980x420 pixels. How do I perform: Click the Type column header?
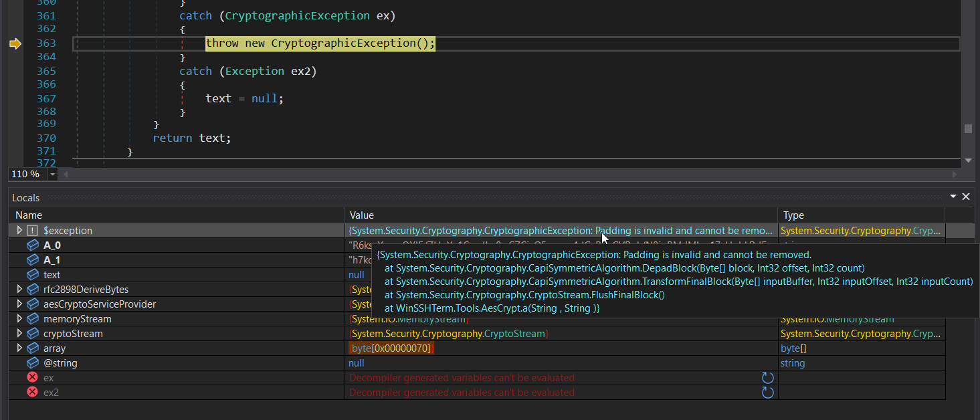click(x=793, y=215)
